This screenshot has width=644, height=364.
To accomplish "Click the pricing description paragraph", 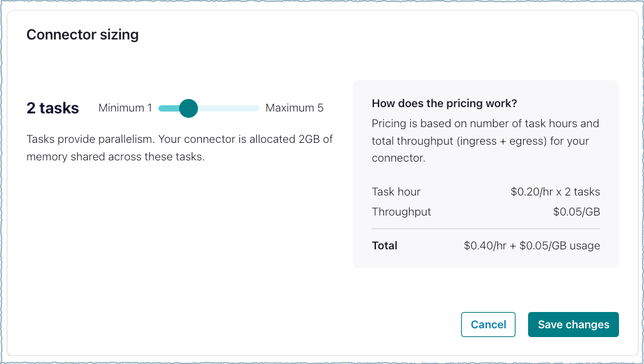I will click(x=486, y=140).
